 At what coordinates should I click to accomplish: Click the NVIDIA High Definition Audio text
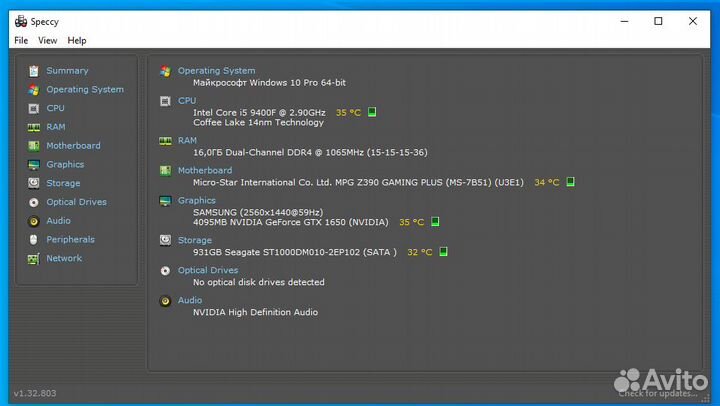click(x=255, y=312)
